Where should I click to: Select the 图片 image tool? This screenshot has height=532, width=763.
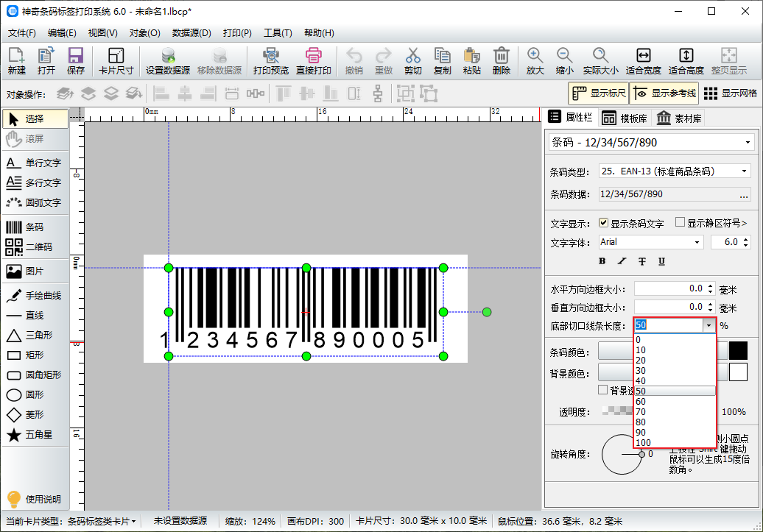point(35,272)
